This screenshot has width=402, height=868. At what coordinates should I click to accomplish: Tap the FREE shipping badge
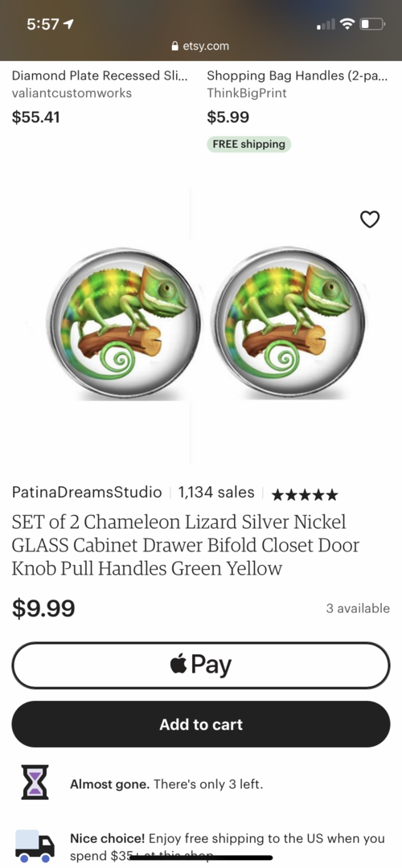click(248, 144)
